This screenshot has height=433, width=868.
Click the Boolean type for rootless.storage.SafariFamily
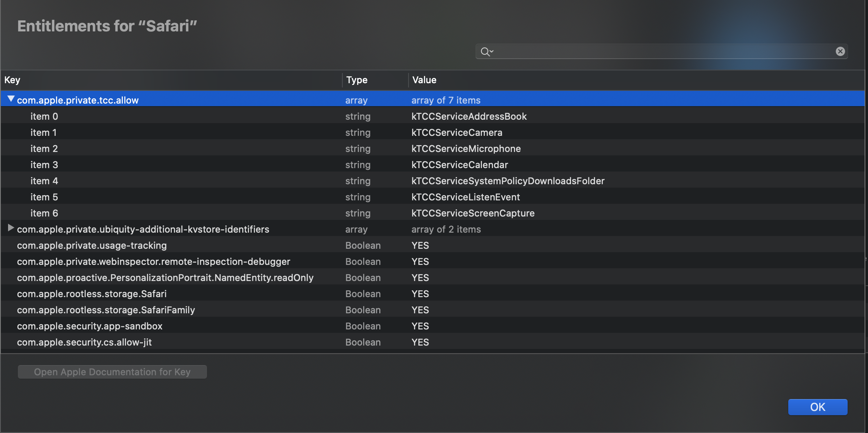(363, 310)
